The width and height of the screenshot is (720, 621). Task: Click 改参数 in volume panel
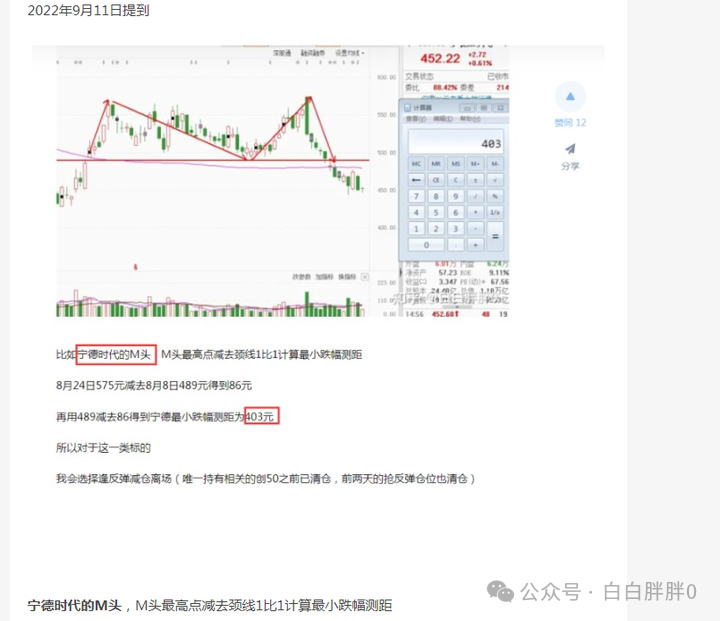(x=302, y=277)
